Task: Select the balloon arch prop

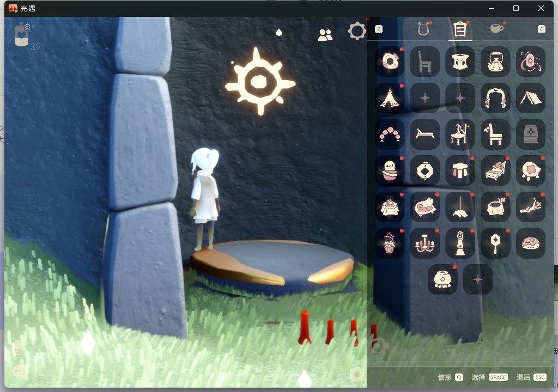Action: [390, 134]
